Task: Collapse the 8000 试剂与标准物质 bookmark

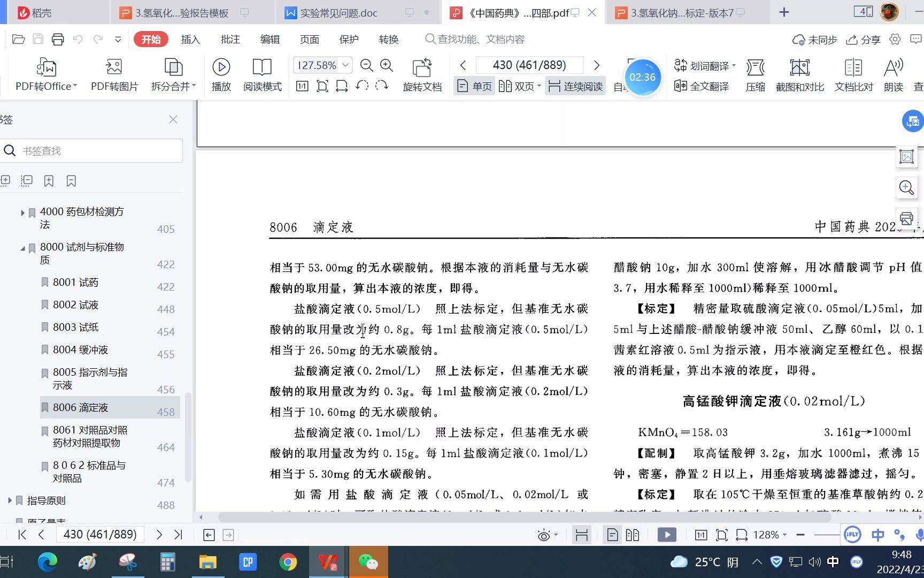Action: click(x=22, y=248)
